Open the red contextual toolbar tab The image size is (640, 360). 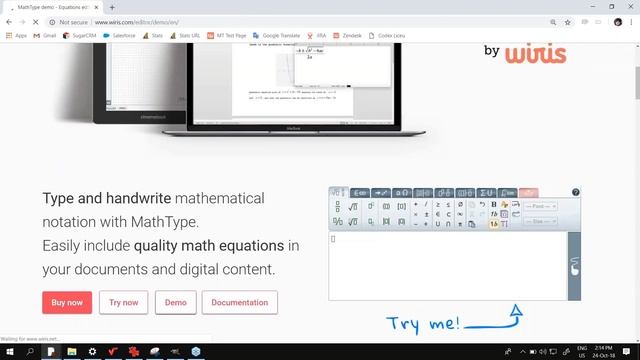pos(529,193)
